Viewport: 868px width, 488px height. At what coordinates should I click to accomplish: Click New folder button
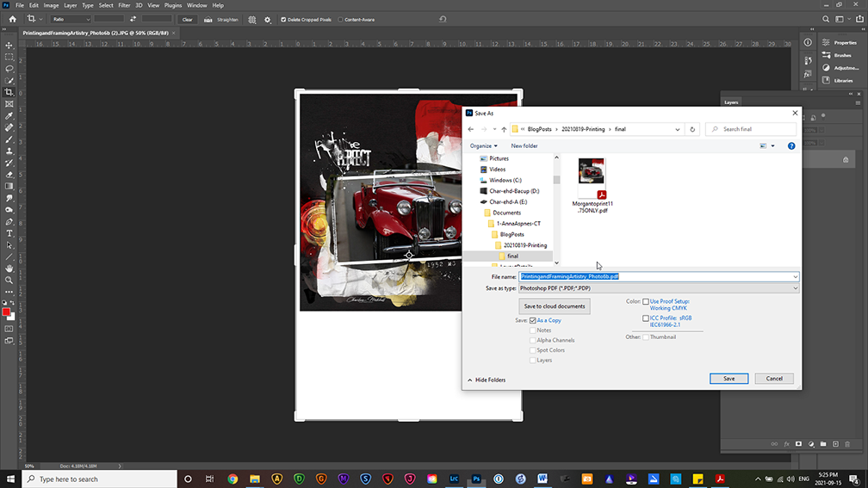click(x=524, y=146)
